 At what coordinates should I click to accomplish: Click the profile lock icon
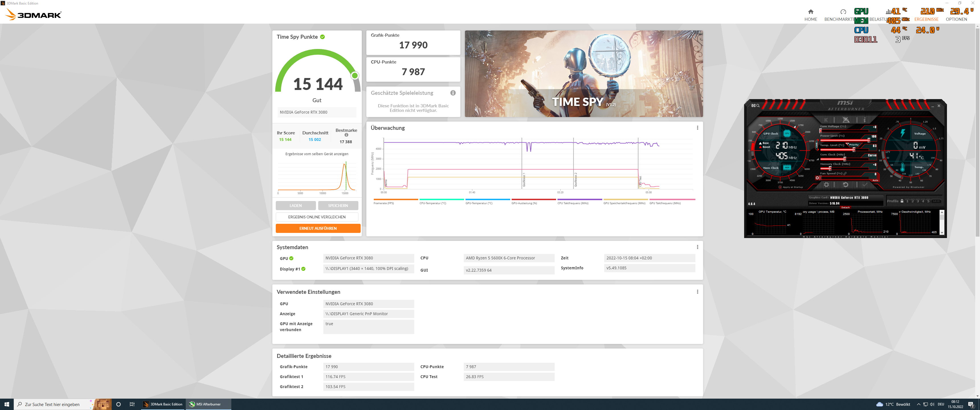tap(902, 201)
